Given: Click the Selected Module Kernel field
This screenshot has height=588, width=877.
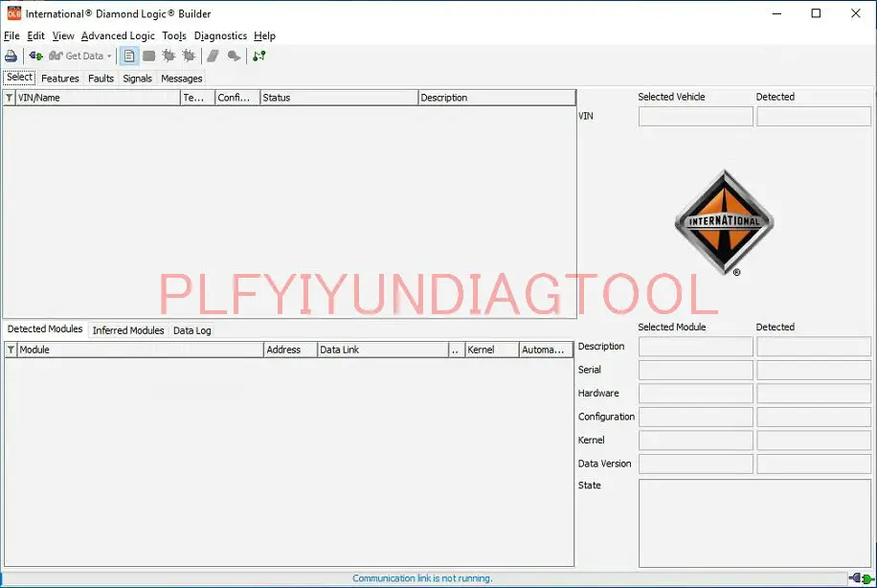Looking at the screenshot, I should point(696,441).
